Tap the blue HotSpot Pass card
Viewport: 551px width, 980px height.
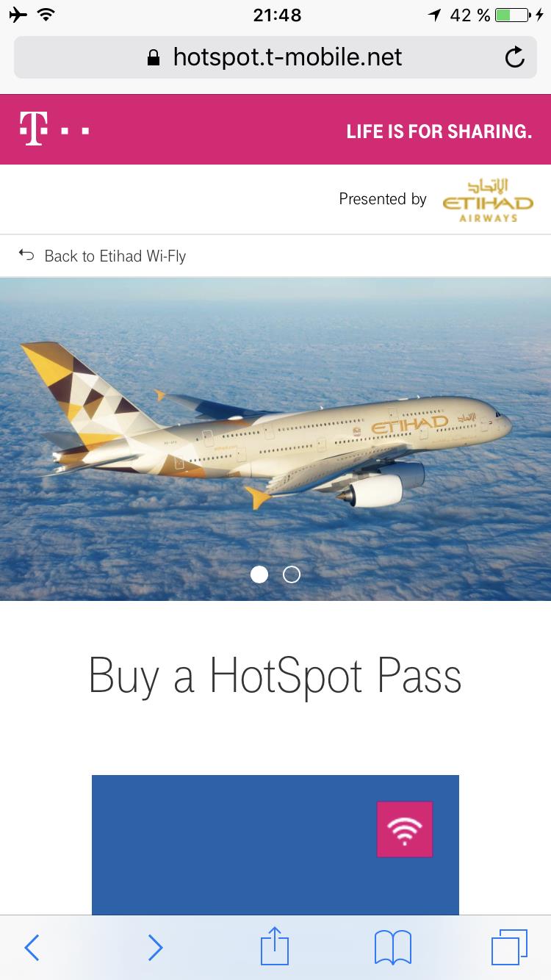click(x=275, y=845)
